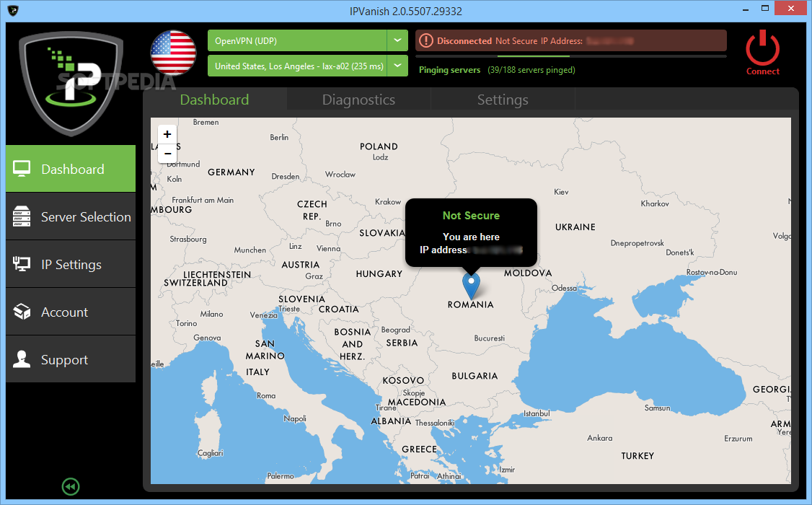Click the server pinging progress bar
The height and width of the screenshot is (505, 812).
(570, 56)
